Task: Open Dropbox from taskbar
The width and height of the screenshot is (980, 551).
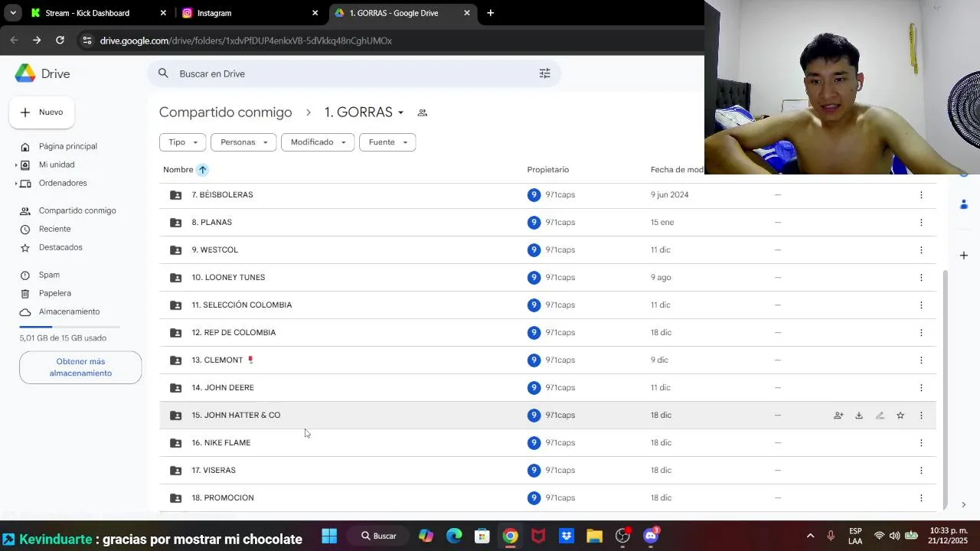Action: coord(567,536)
